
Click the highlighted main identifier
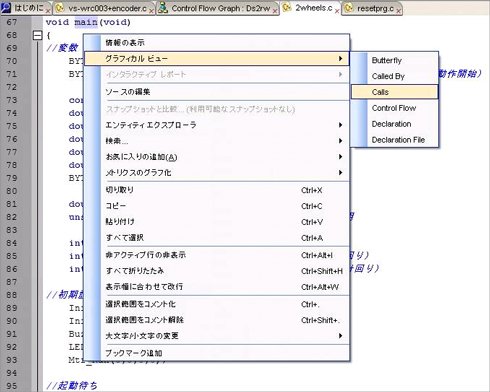pyautogui.click(x=86, y=22)
